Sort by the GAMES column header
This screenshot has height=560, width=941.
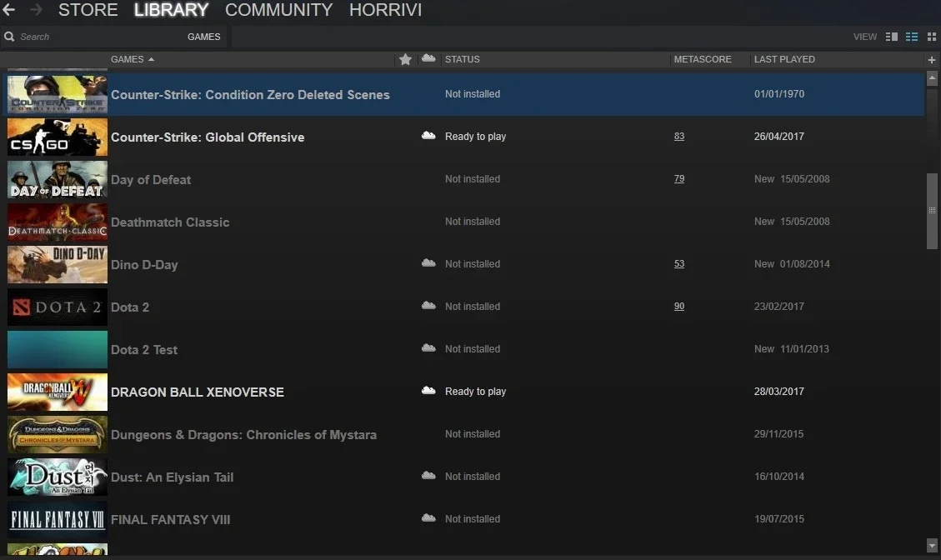(x=132, y=59)
